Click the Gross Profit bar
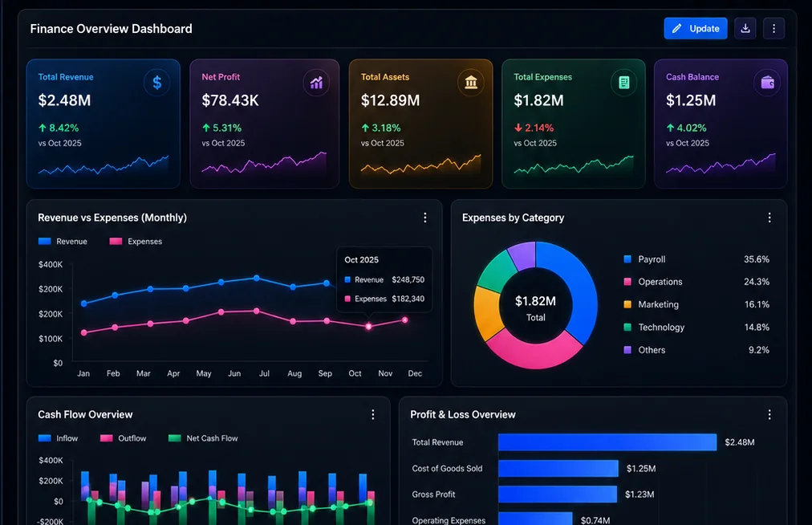 coord(558,494)
